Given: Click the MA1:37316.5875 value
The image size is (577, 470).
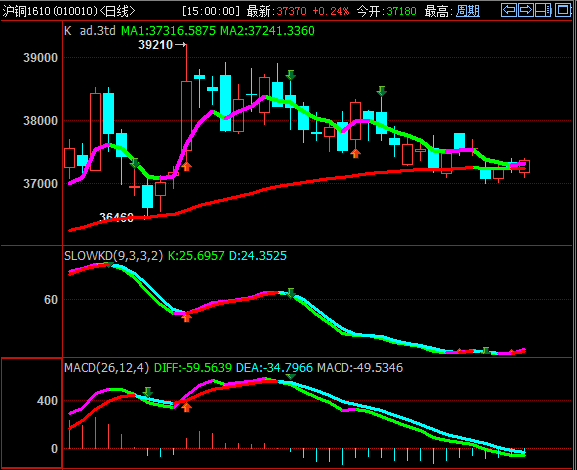Looking at the screenshot, I should pyautogui.click(x=168, y=31).
